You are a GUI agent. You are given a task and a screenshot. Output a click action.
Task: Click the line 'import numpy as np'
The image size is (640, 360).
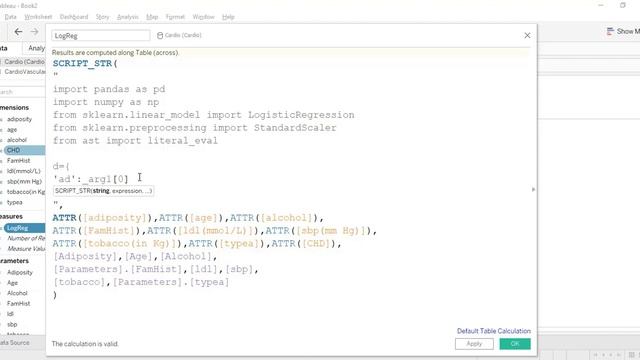click(106, 102)
